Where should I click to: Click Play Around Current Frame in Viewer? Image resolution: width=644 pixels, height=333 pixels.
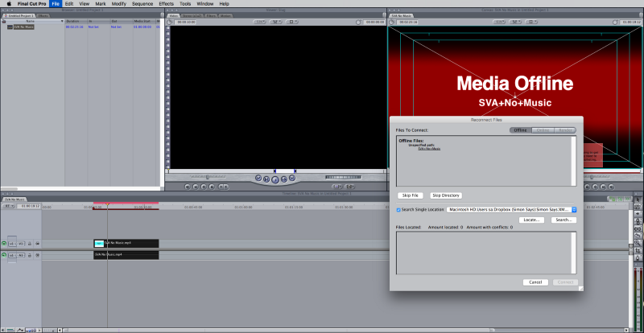click(x=284, y=179)
